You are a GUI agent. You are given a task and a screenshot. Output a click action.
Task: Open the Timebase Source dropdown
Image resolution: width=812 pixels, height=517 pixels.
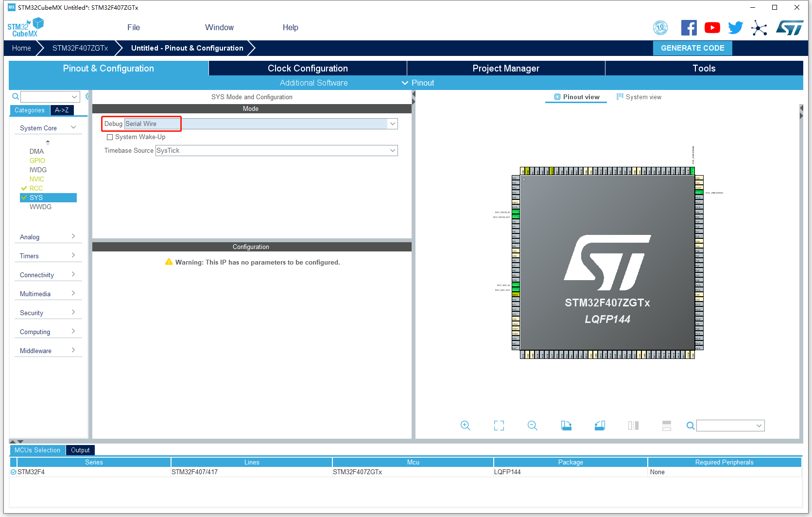[276, 150]
